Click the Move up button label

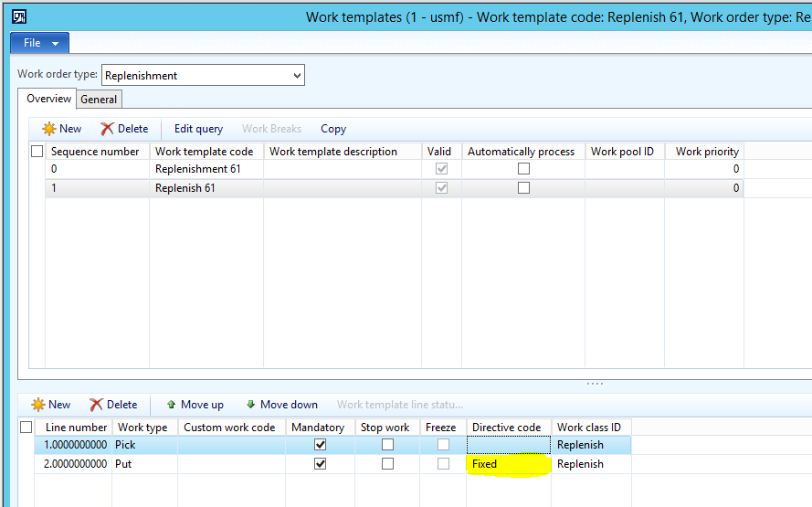(202, 405)
